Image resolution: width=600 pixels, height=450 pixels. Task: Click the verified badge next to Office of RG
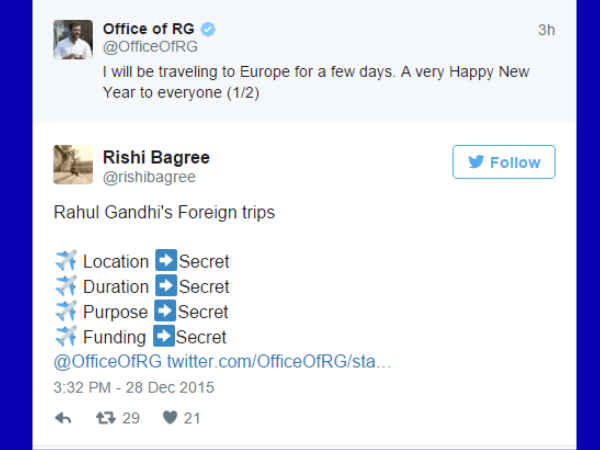click(207, 29)
